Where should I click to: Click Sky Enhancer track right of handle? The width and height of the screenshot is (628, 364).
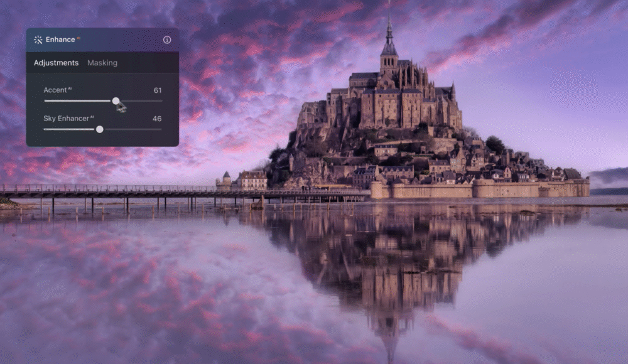point(132,129)
